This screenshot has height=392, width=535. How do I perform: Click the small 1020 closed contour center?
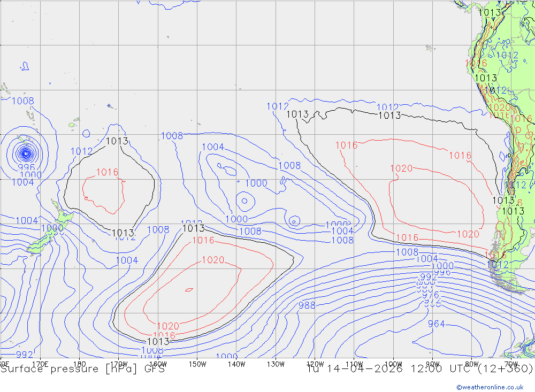click(189, 290)
